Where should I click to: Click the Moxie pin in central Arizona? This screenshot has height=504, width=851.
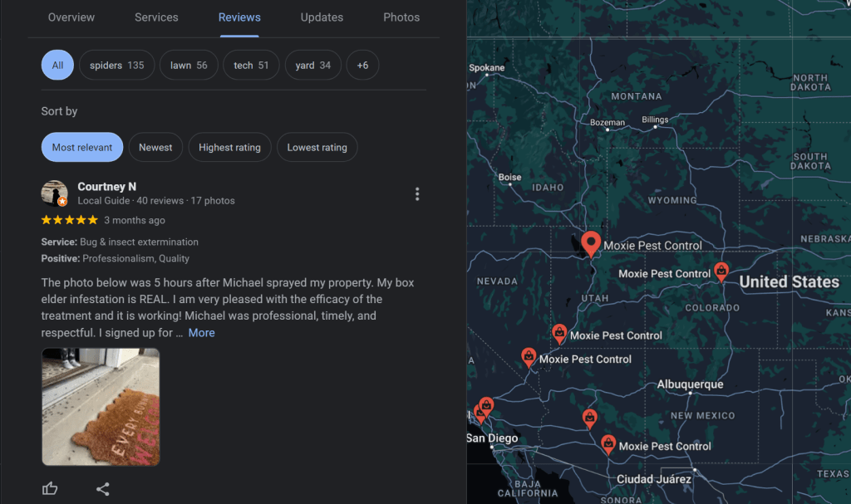coord(590,418)
